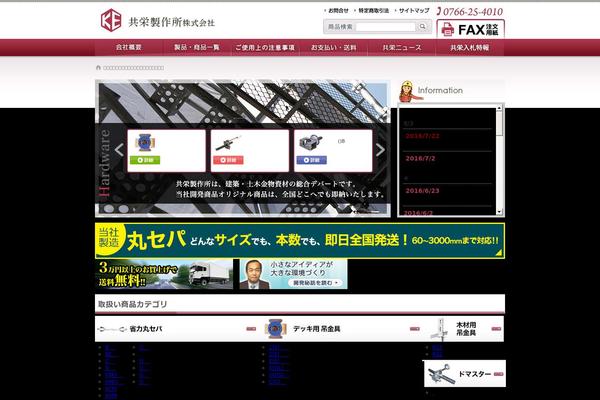600x400 pixels.
Task: Open the デッキ用 吊金具 category heading
Action: click(x=316, y=329)
